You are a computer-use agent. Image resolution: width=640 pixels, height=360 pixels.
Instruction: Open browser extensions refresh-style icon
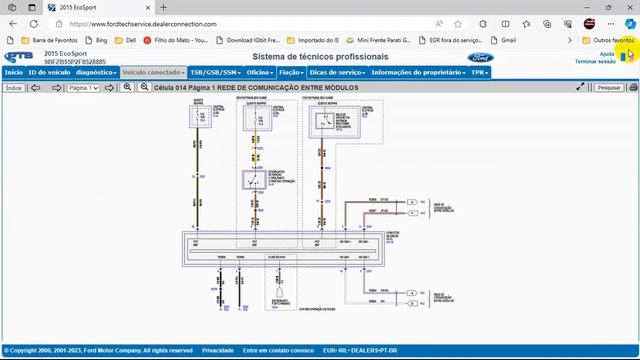(x=483, y=24)
